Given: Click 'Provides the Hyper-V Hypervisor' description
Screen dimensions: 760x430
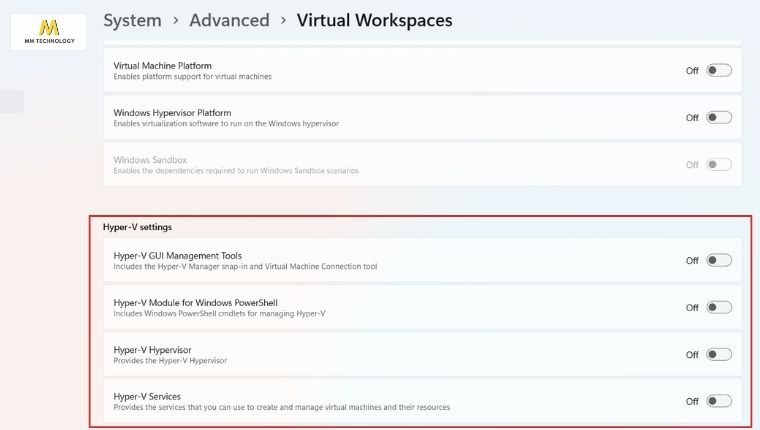Looking at the screenshot, I should 170,361.
